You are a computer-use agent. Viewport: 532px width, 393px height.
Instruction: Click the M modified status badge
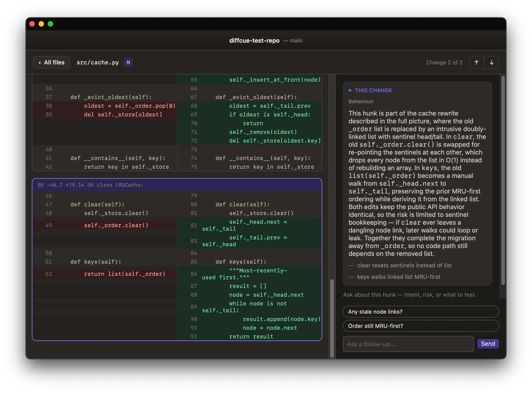(x=128, y=63)
